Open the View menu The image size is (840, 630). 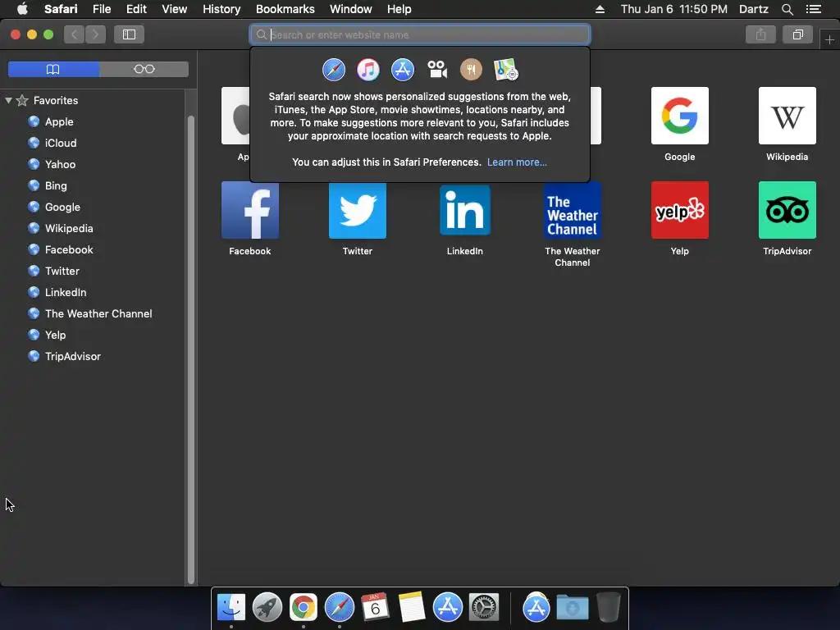pos(175,9)
